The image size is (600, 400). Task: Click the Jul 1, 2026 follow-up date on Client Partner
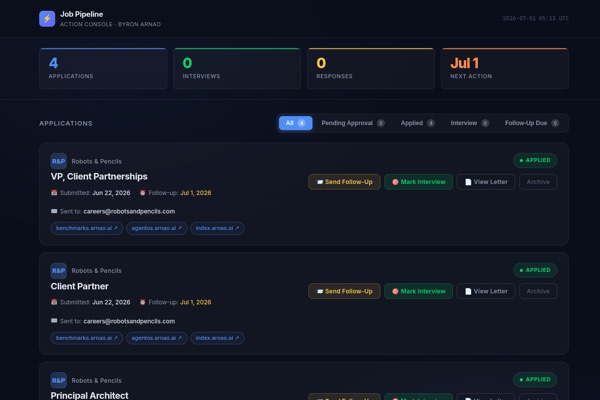click(196, 302)
